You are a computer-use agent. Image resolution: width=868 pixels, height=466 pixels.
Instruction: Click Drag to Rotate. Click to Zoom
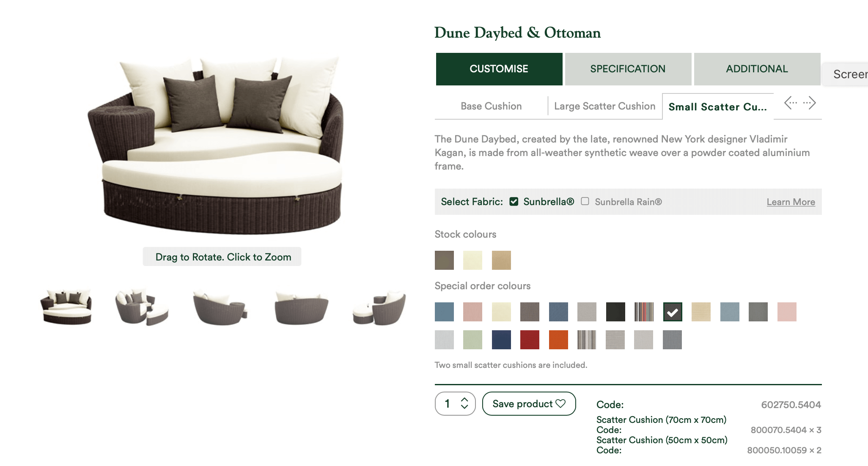(222, 257)
